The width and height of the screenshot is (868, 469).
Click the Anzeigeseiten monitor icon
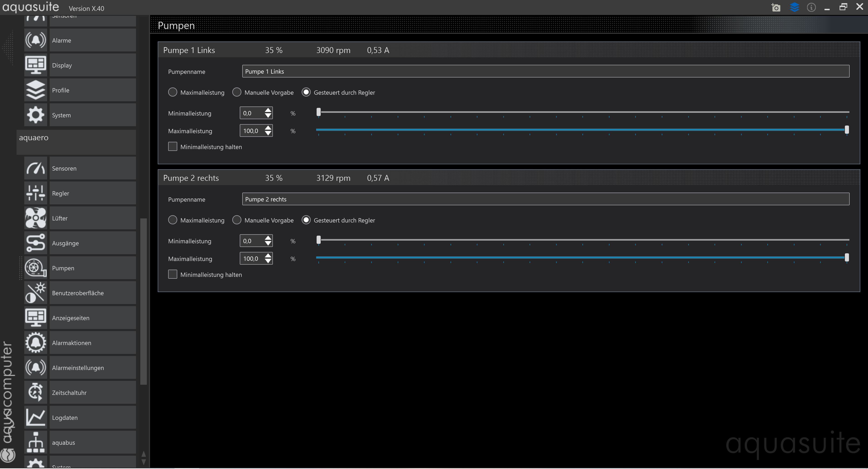click(x=35, y=318)
